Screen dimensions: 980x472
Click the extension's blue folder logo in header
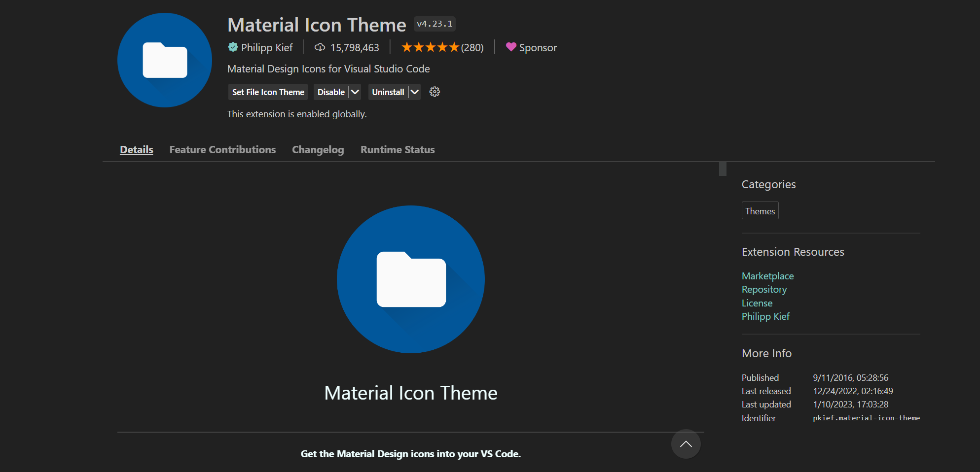(165, 60)
